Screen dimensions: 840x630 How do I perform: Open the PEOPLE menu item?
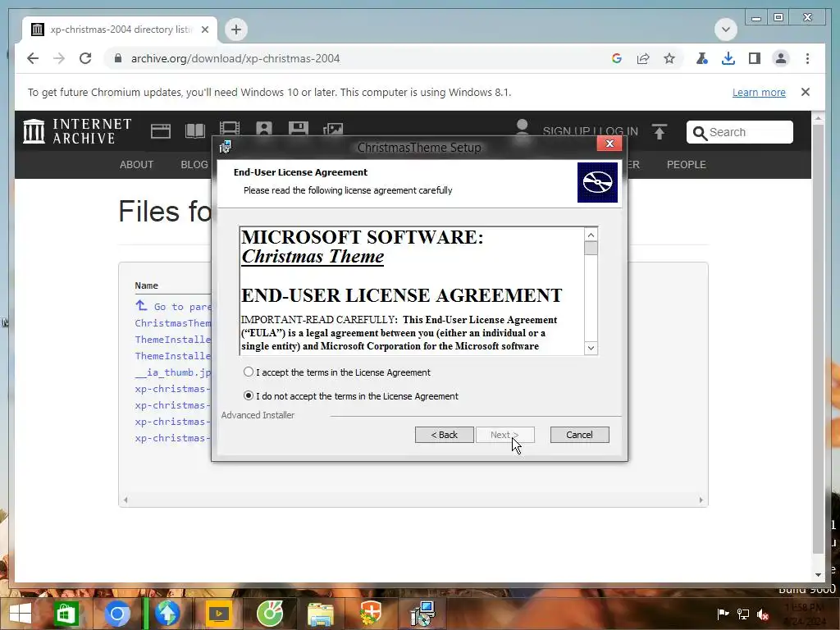687,164
